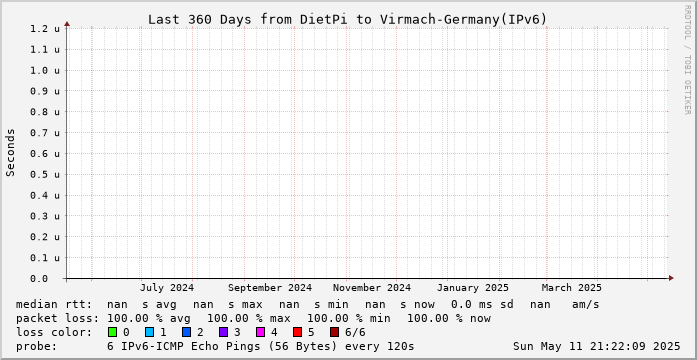The width and height of the screenshot is (697, 360).
Task: Click the 1.2 u y-axis tick label
Action: [45, 28]
